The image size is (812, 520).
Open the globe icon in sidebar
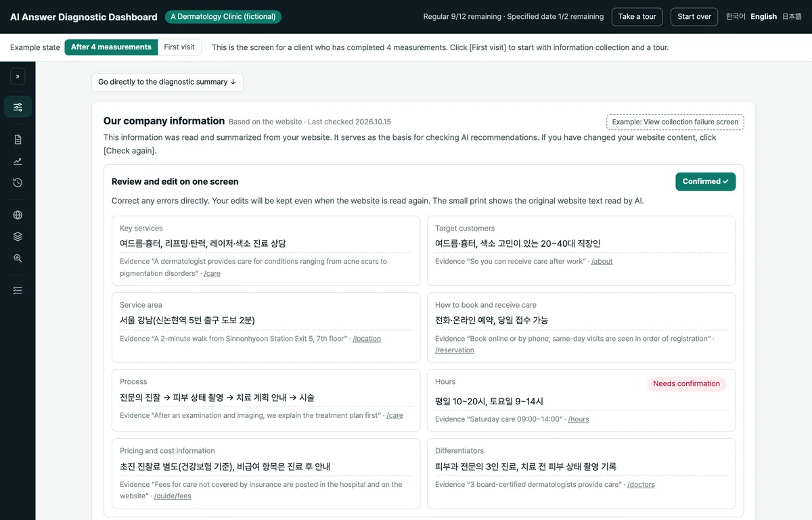point(18,215)
